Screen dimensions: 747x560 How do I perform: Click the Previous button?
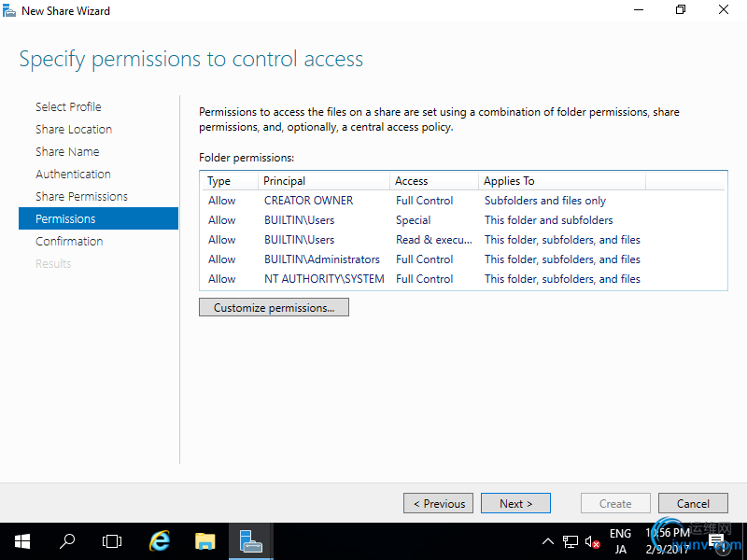pos(438,503)
